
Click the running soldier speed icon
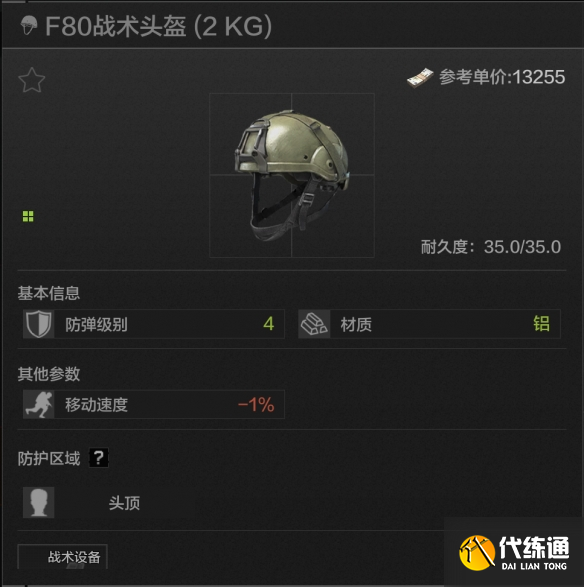coord(39,404)
